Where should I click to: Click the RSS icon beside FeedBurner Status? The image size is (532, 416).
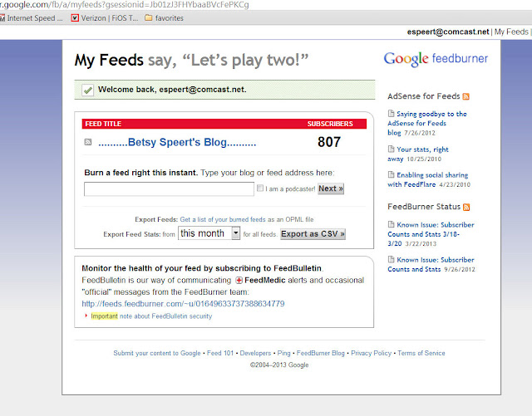pyautogui.click(x=466, y=207)
